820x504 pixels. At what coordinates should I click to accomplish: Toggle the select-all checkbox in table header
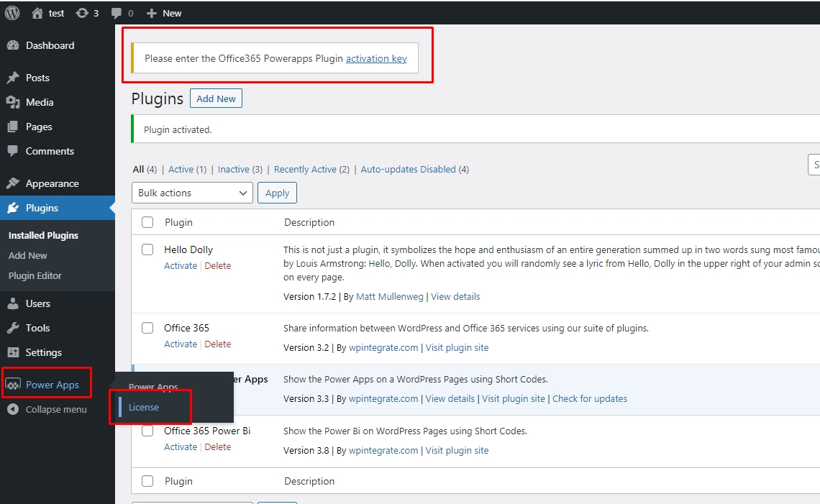click(x=147, y=222)
